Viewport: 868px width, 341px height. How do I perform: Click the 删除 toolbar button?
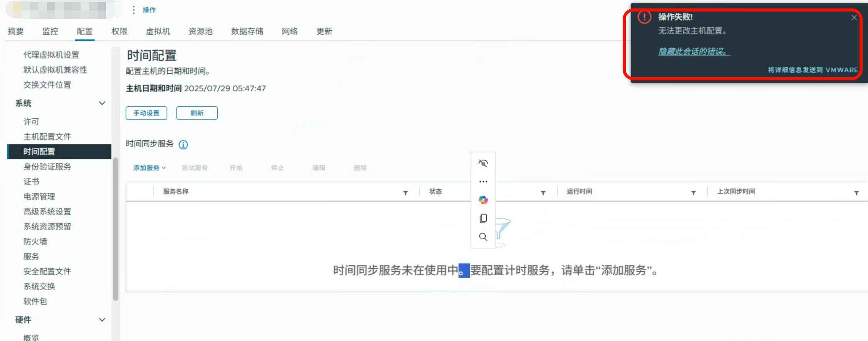coord(360,168)
